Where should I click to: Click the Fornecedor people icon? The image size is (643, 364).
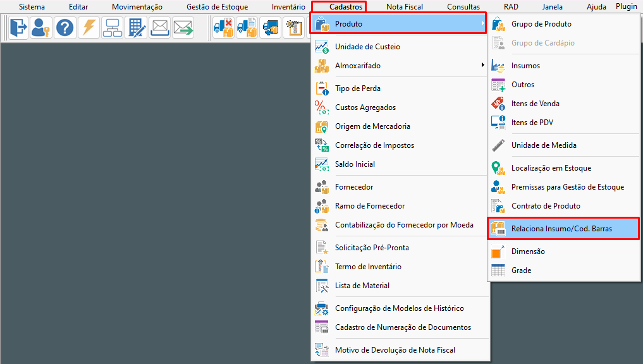[x=322, y=187]
